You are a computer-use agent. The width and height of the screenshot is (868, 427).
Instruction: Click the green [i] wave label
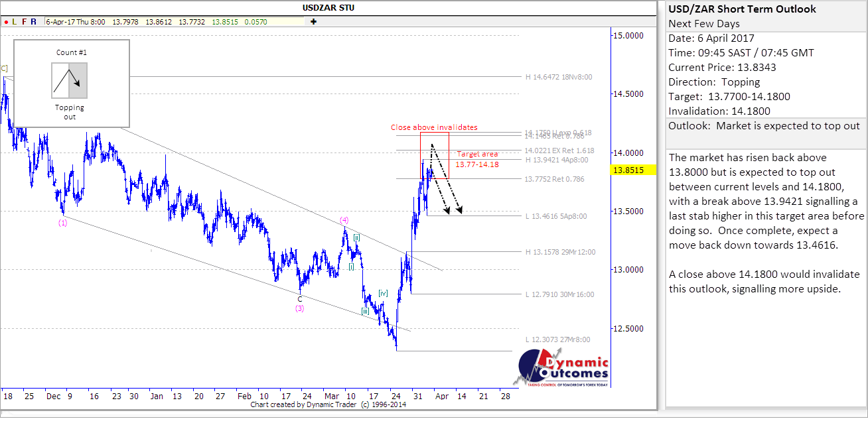(351, 267)
